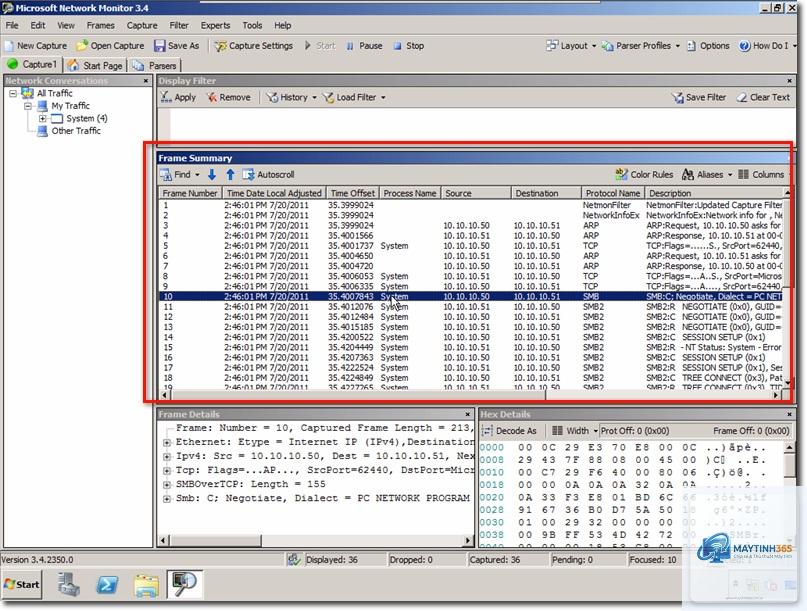The width and height of the screenshot is (807, 611).
Task: Close the Network Conversations pane
Action: pyautogui.click(x=146, y=81)
